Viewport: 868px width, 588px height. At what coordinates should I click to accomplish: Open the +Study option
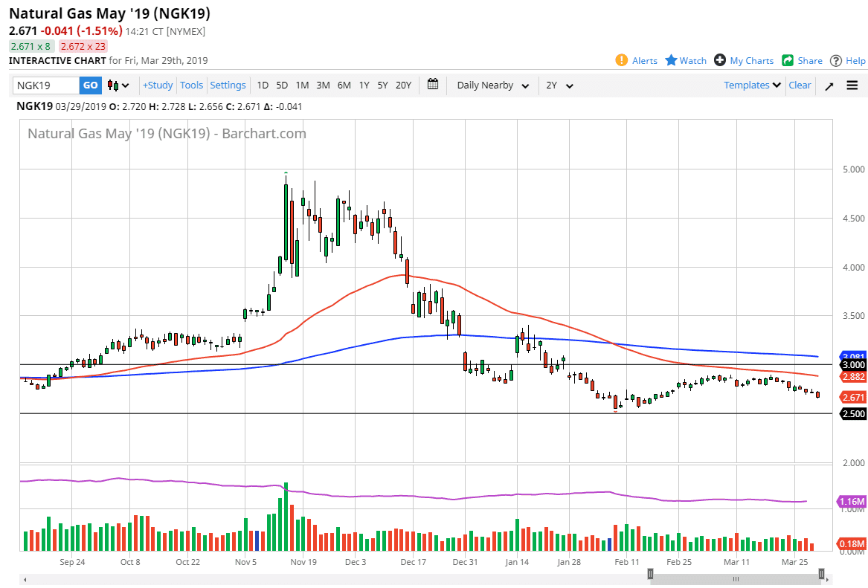click(x=158, y=85)
